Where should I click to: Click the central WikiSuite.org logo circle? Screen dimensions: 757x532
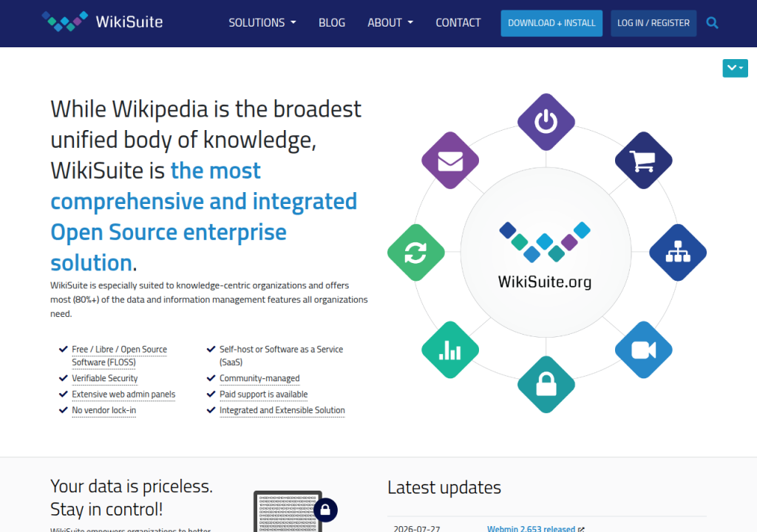pos(546,253)
